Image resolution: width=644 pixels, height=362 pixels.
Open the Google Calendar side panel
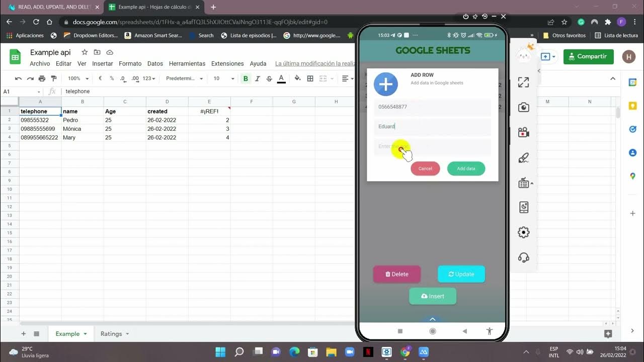(x=632, y=82)
